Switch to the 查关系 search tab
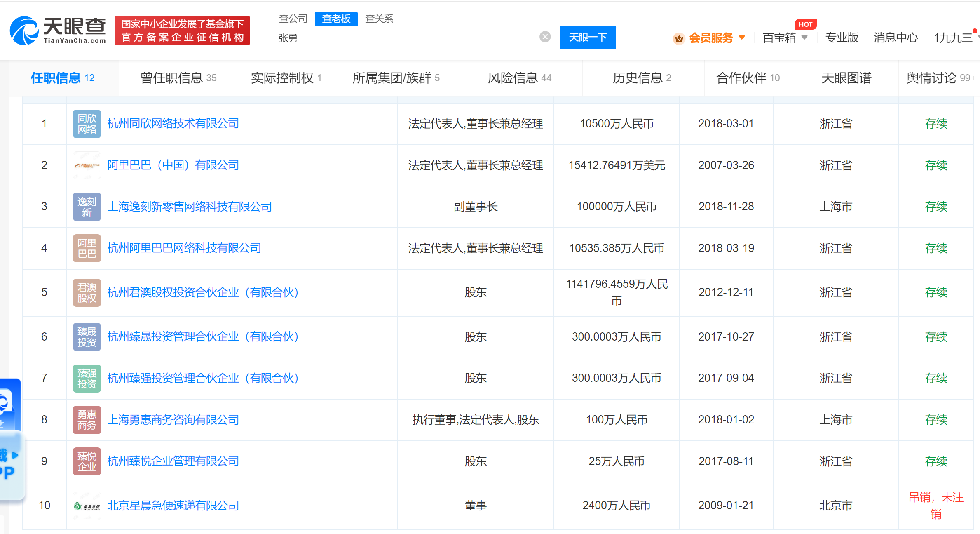 pyautogui.click(x=379, y=19)
